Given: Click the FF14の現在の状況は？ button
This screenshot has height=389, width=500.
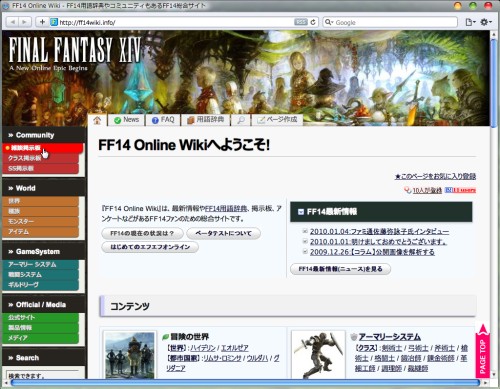Looking at the screenshot, I should 142,233.
